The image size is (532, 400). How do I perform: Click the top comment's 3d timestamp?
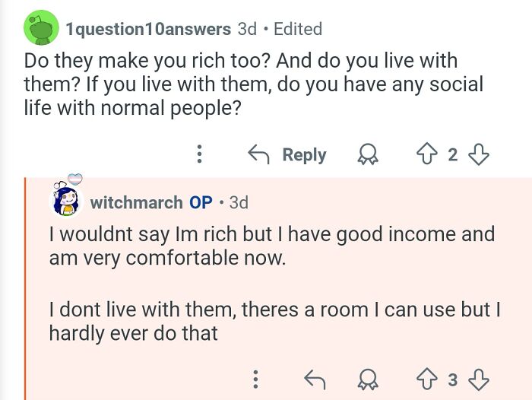point(247,29)
